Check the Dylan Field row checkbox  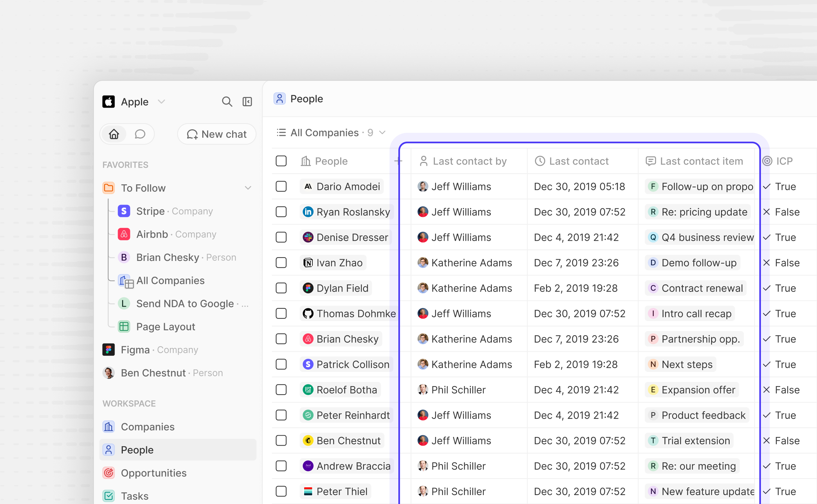[x=281, y=288]
